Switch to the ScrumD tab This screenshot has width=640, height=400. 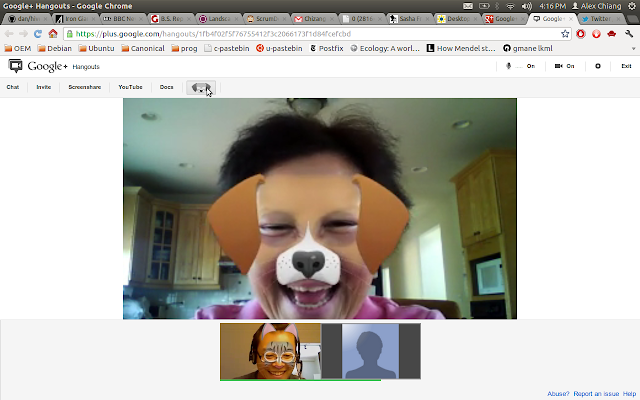tap(266, 19)
